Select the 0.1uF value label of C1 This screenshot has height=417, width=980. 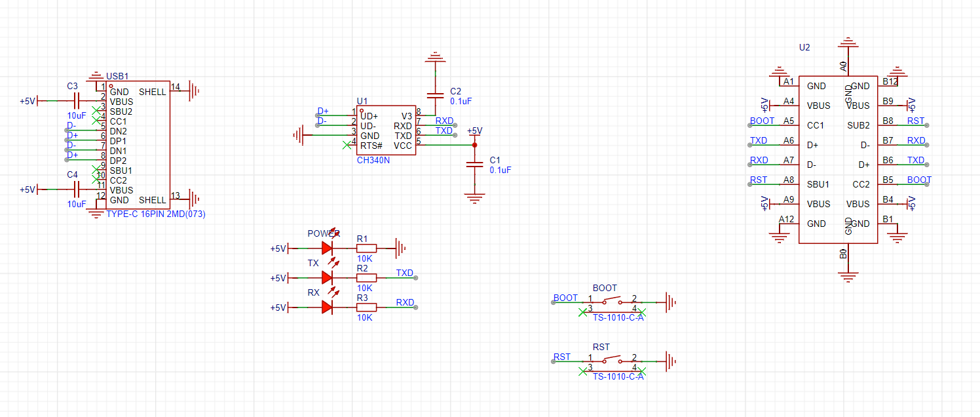pyautogui.click(x=500, y=170)
